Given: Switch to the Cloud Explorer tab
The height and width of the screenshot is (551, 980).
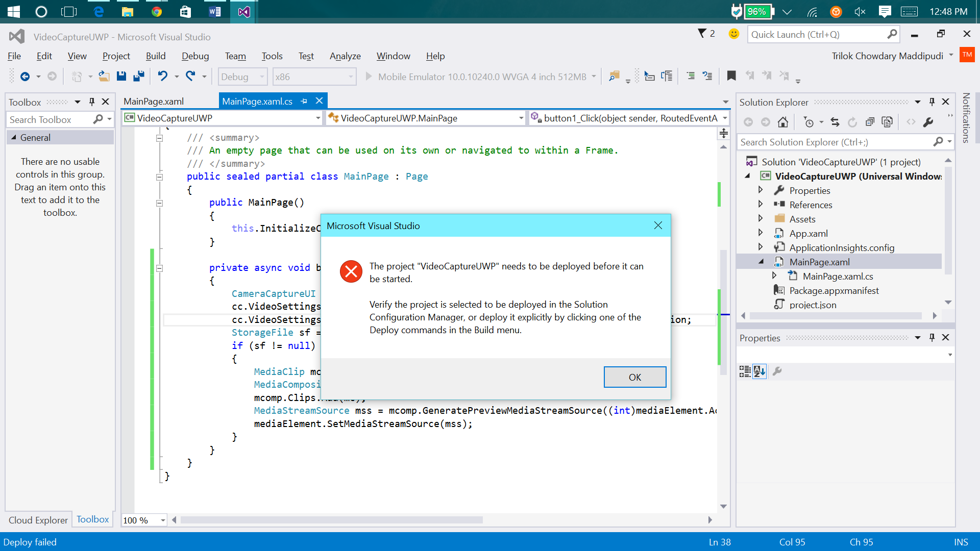Looking at the screenshot, I should [38, 520].
